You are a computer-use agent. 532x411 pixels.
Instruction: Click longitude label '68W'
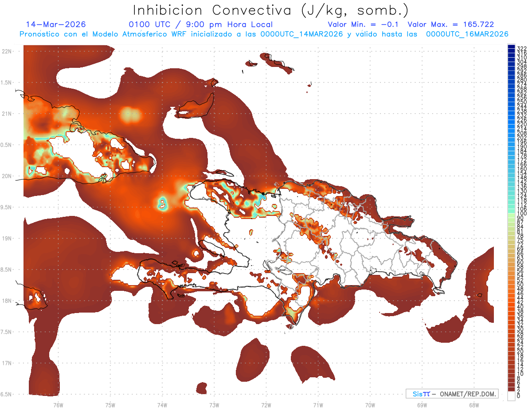pos(473,405)
